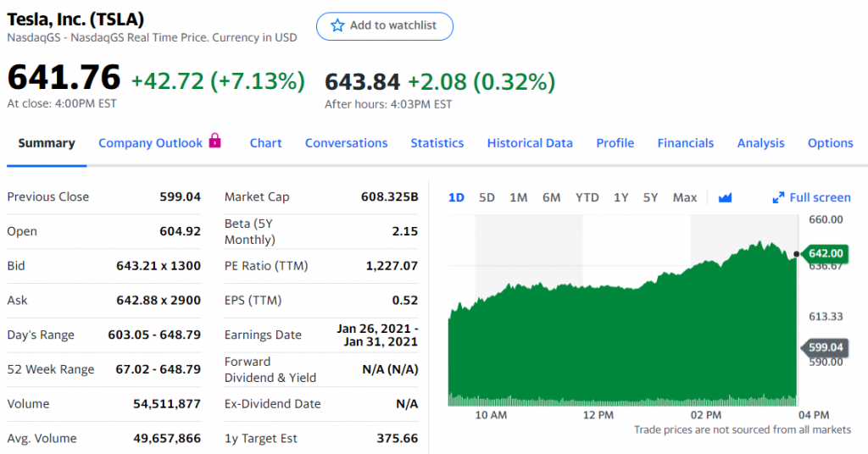Show the 6M chart range
Screen dimensions: 868x454
point(551,197)
